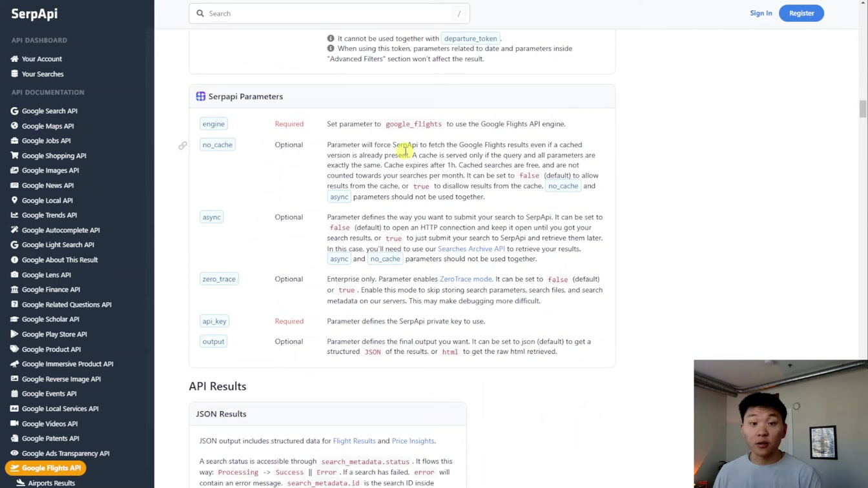This screenshot has width=868, height=488.
Task: Follow the Price Insights link
Action: click(x=413, y=441)
